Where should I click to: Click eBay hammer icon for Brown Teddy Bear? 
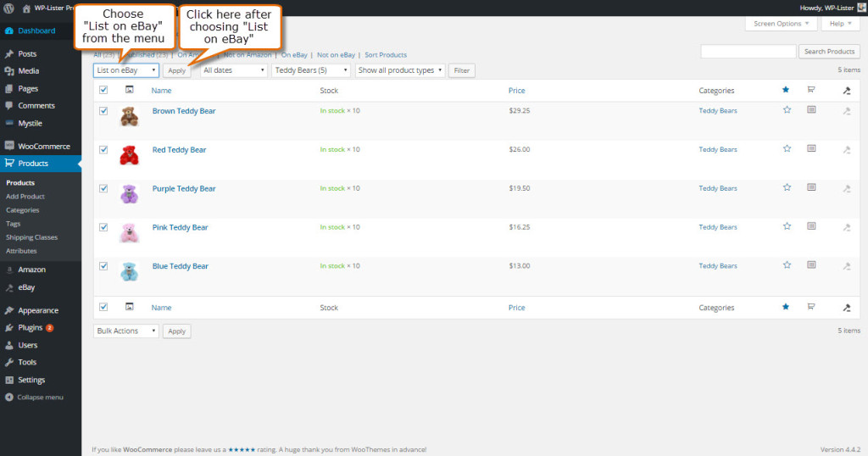click(847, 111)
